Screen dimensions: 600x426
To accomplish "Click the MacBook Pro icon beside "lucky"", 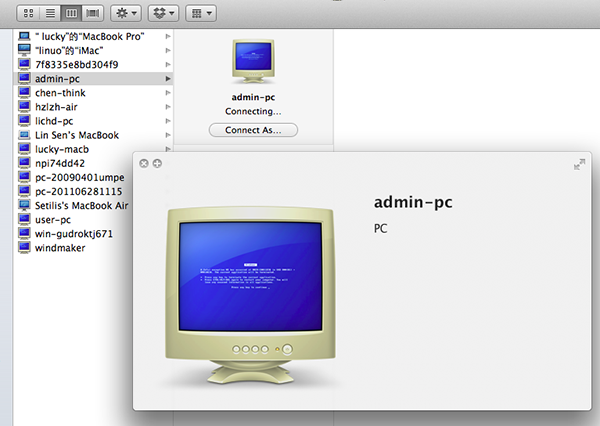I will pos(24,36).
